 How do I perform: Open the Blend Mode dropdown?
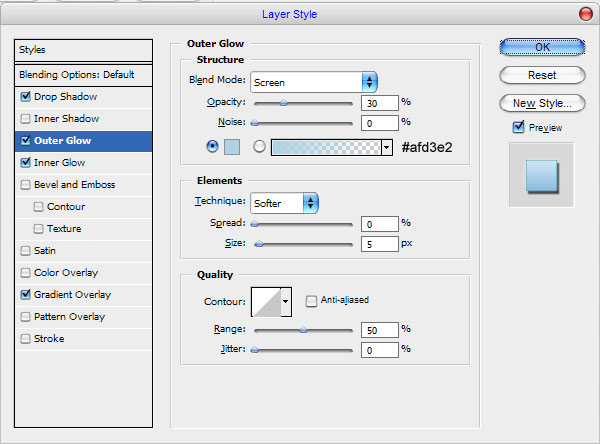pyautogui.click(x=314, y=82)
